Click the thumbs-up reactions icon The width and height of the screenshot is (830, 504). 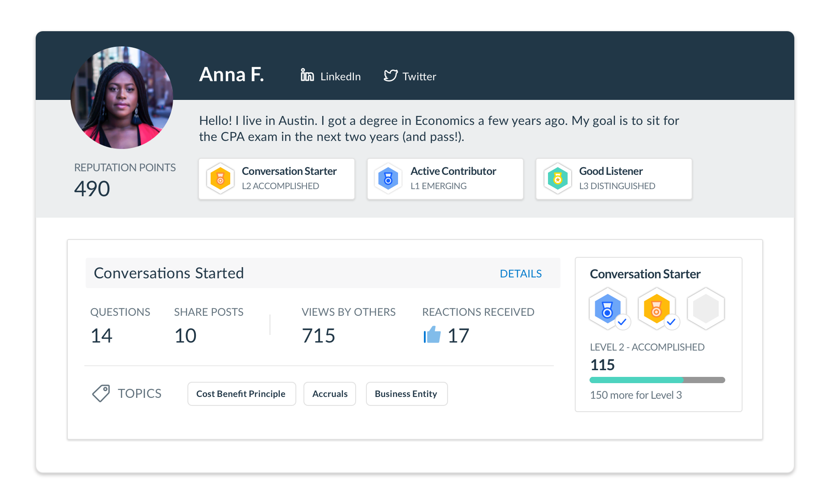point(432,335)
